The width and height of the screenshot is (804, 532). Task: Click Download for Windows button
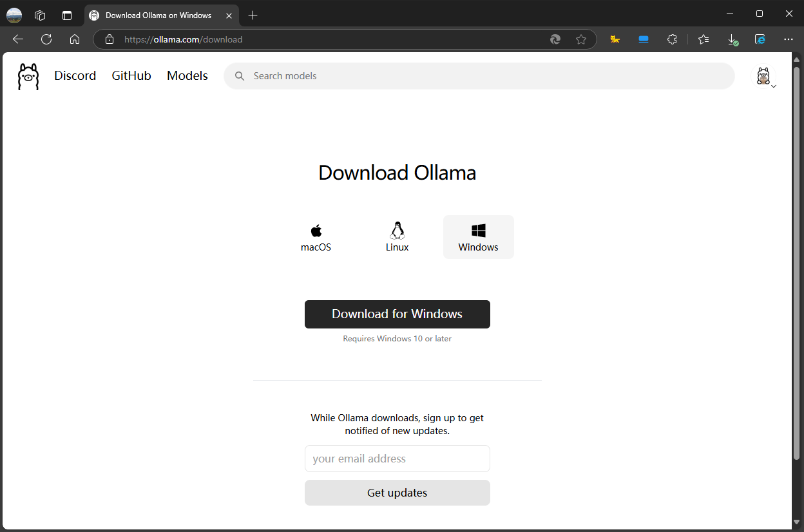tap(397, 314)
